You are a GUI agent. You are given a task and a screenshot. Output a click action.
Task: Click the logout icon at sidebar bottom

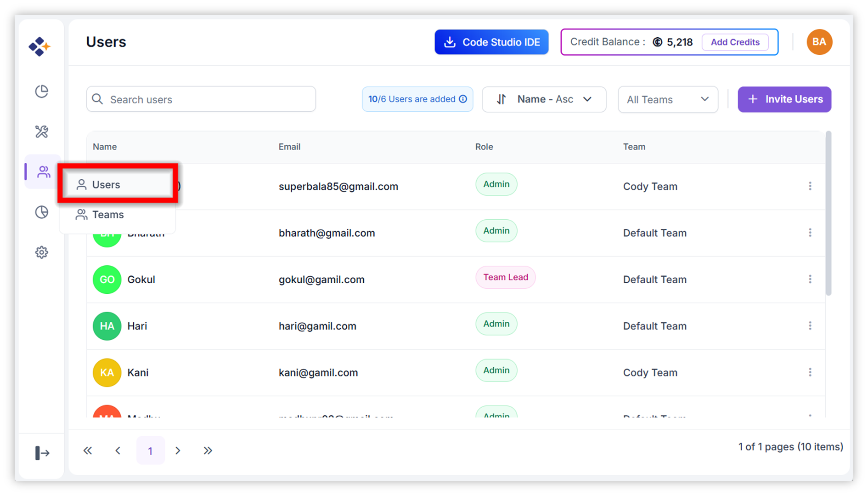42,453
